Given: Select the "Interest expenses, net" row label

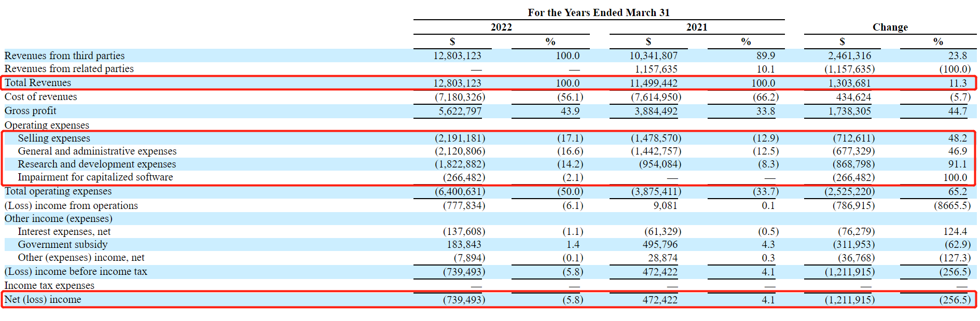Looking at the screenshot, I should point(64,232).
